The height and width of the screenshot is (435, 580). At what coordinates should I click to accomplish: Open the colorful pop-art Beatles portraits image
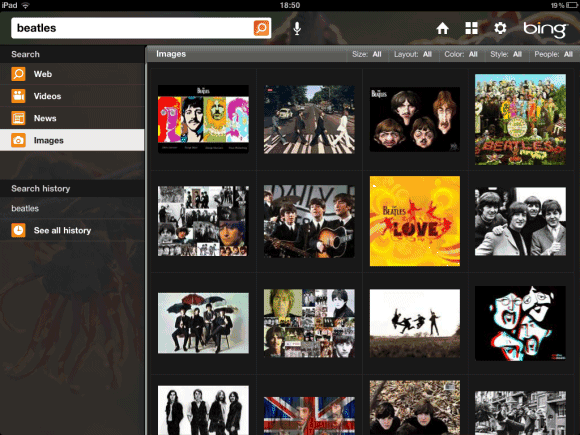point(203,119)
